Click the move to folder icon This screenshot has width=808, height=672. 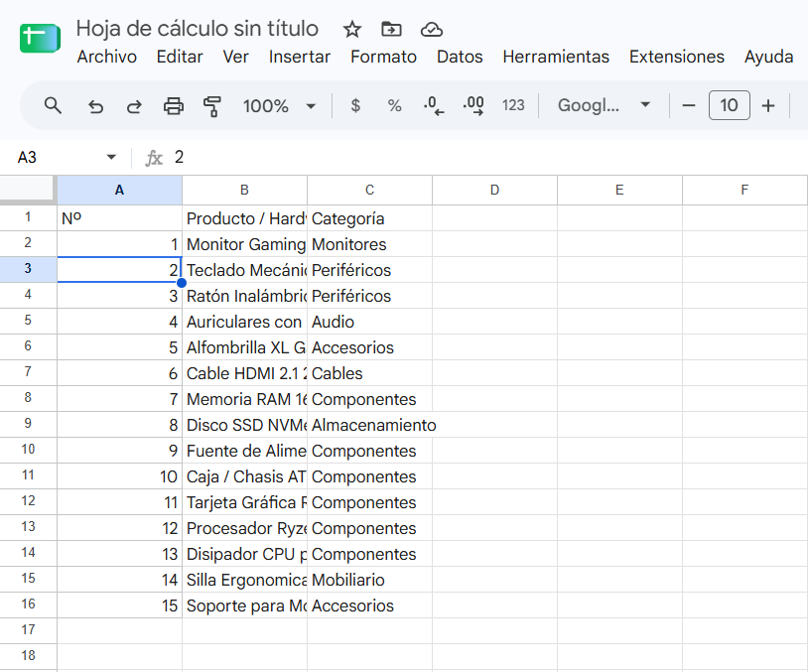pyautogui.click(x=392, y=30)
